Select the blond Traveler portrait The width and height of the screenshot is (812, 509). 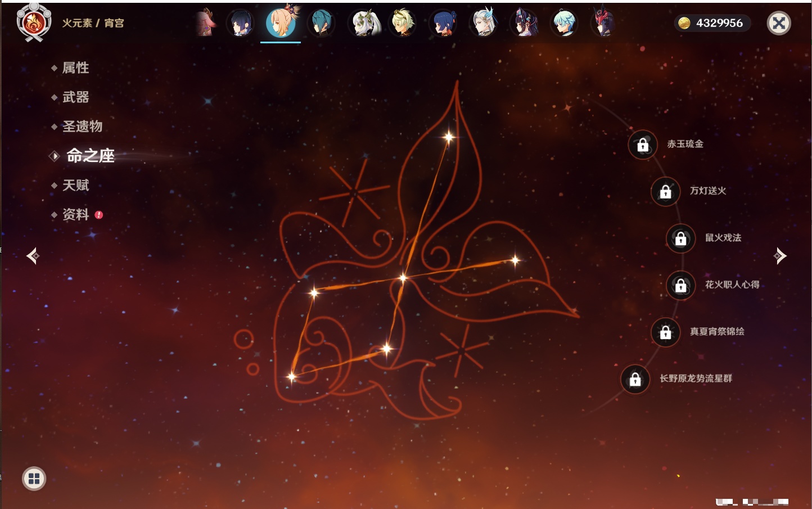tap(403, 23)
